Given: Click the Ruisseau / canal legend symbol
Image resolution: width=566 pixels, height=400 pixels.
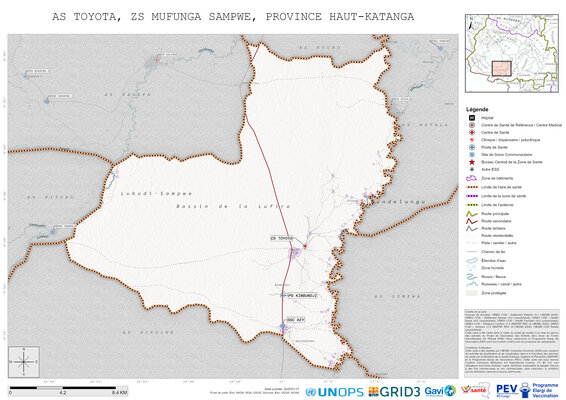Looking at the screenshot, I should [x=472, y=284].
